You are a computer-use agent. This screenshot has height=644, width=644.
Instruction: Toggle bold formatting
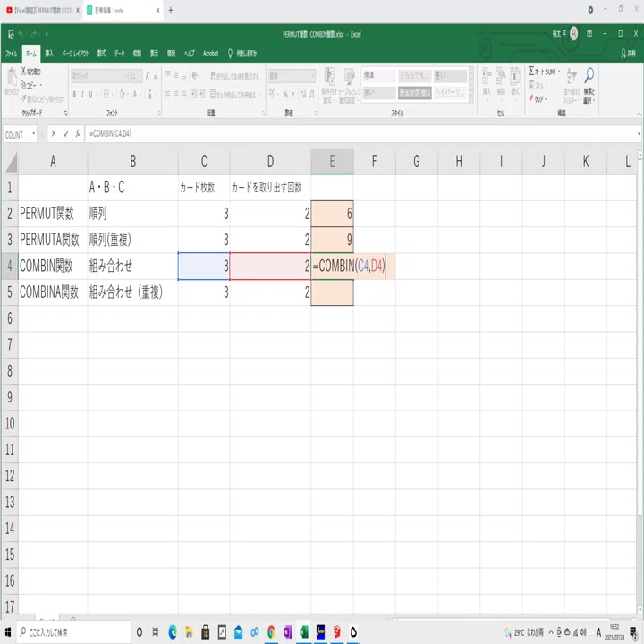(x=74, y=94)
